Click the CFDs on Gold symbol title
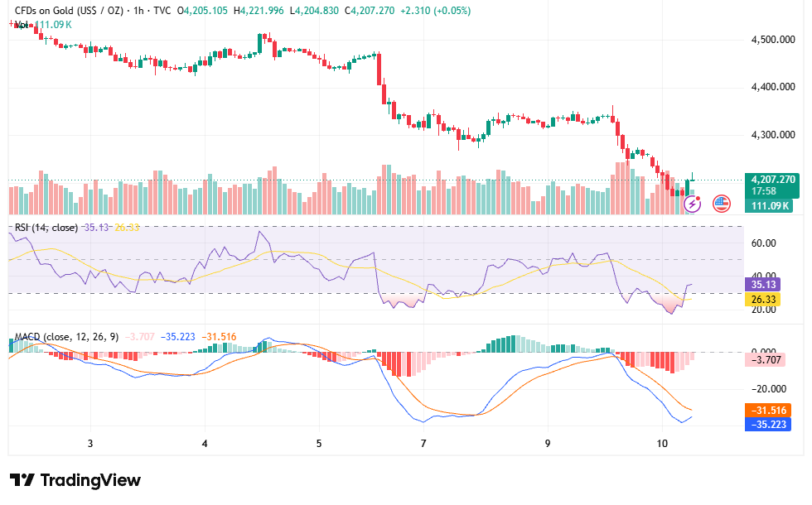The image size is (812, 505). click(69, 10)
